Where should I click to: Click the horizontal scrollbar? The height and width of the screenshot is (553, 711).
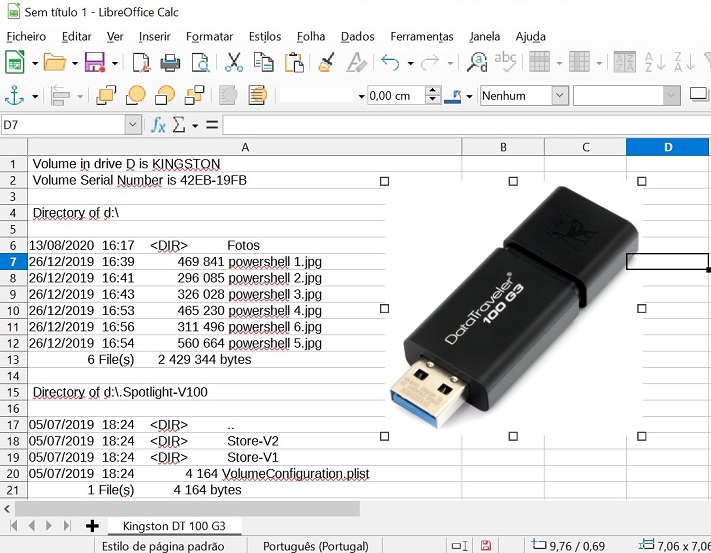point(187,509)
